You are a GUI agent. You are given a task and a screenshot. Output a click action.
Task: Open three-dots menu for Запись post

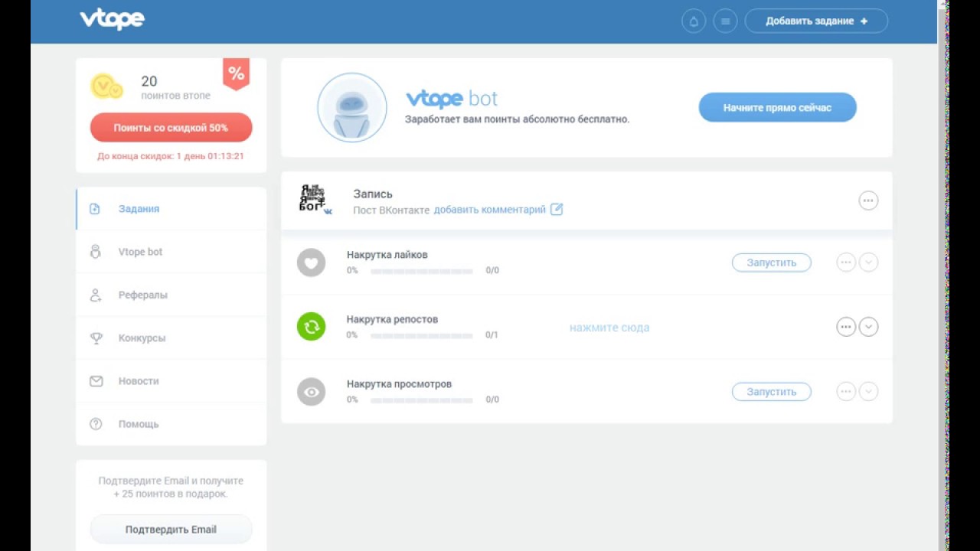(x=868, y=201)
